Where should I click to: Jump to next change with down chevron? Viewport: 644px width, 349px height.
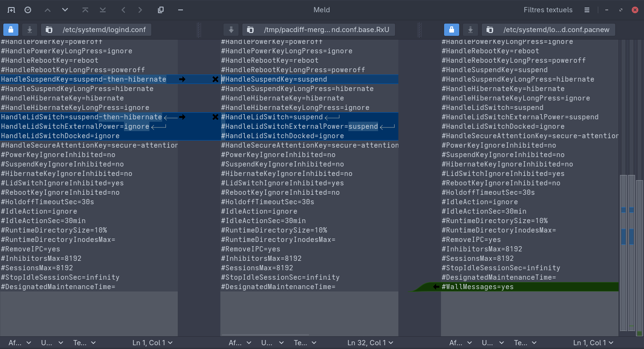[65, 10]
